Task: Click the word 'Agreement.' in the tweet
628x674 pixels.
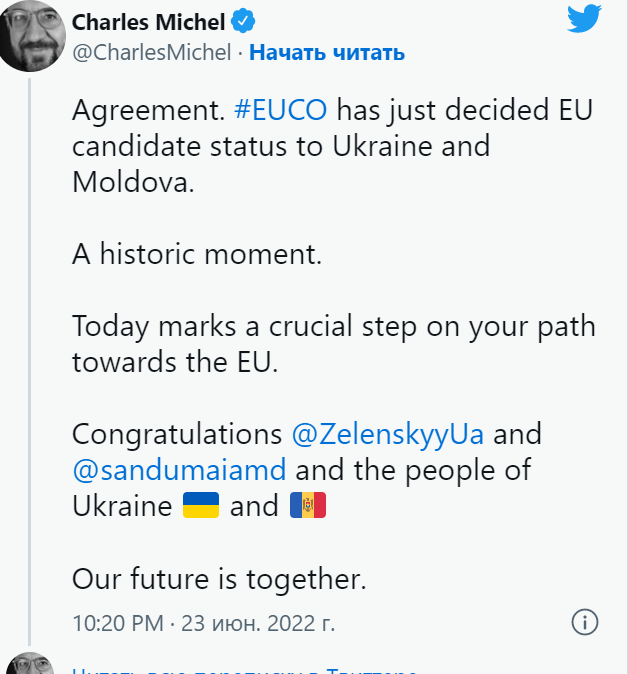Action: tap(148, 109)
